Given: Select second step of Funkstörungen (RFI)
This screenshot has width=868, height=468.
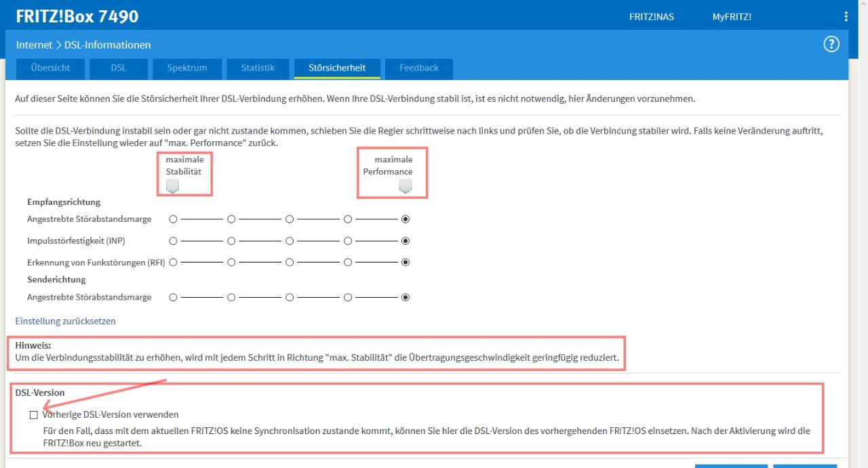Looking at the screenshot, I should pos(231,262).
